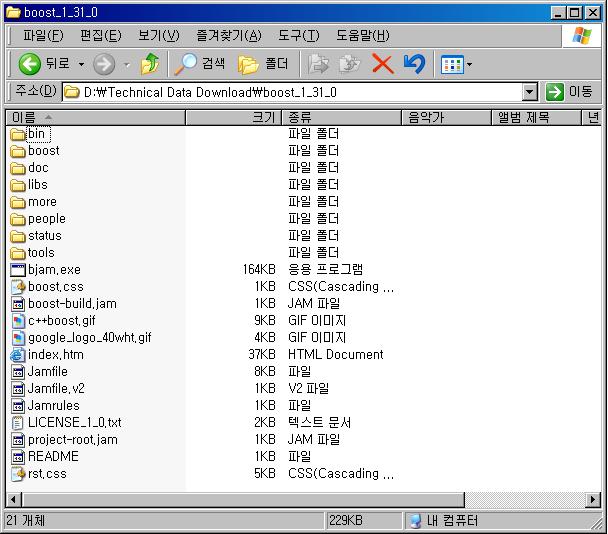
Task: Click the Move To toolbar icon
Action: (x=318, y=64)
